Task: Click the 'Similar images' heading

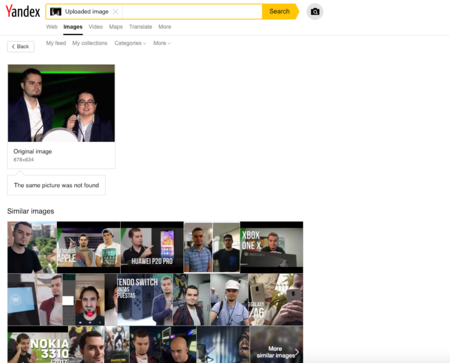Action: (x=31, y=211)
